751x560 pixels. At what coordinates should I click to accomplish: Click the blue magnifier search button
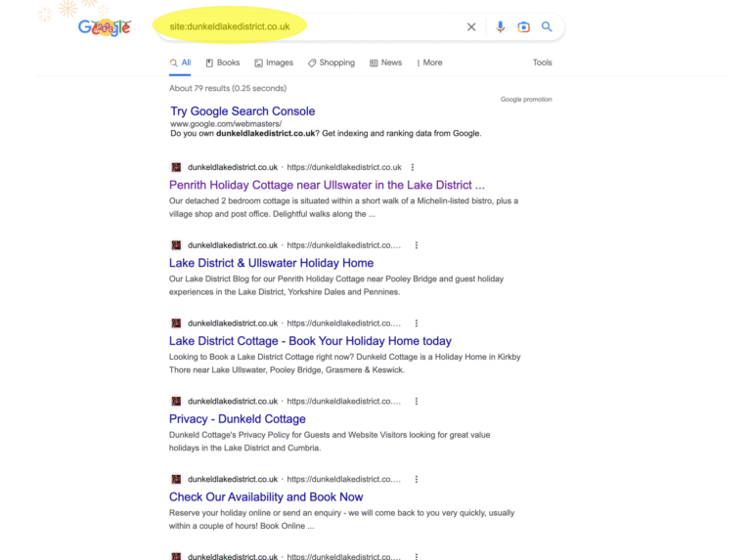[547, 27]
